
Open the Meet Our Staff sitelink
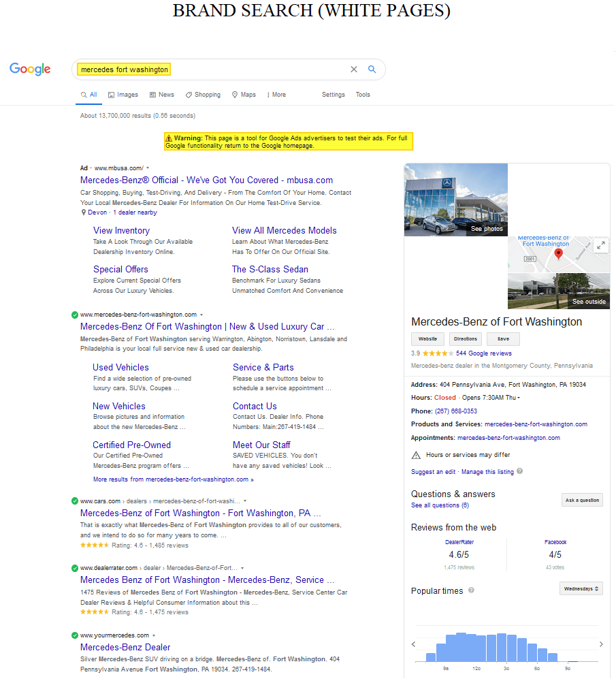point(261,445)
